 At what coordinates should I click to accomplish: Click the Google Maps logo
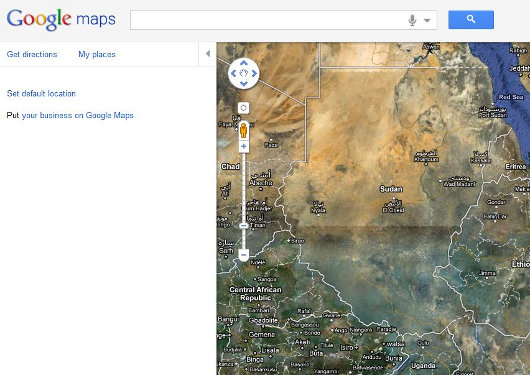(x=61, y=20)
